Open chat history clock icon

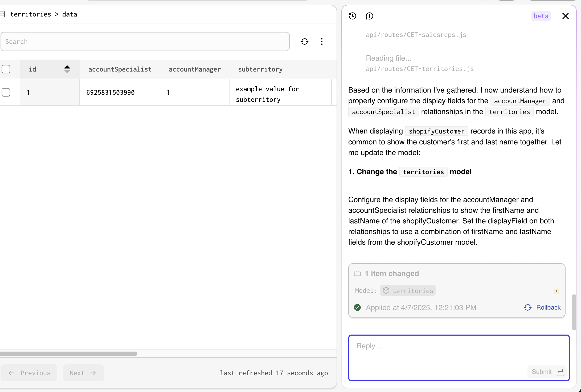pyautogui.click(x=353, y=16)
